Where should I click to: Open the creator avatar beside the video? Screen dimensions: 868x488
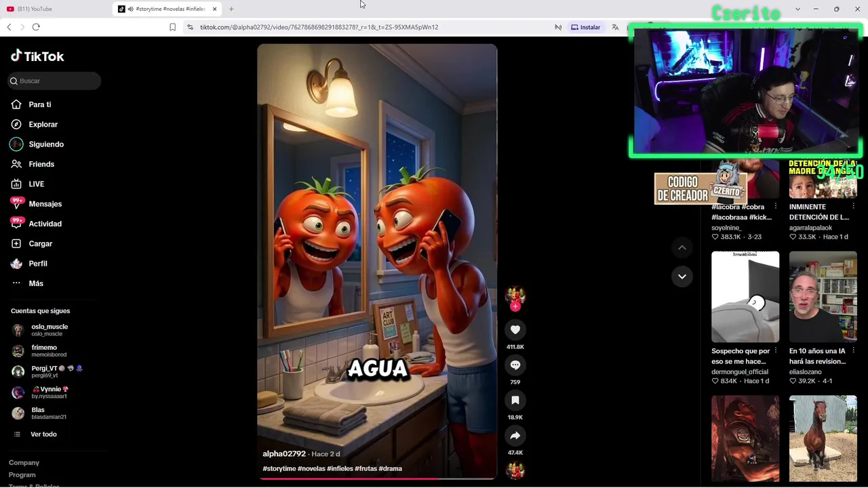coord(515,295)
